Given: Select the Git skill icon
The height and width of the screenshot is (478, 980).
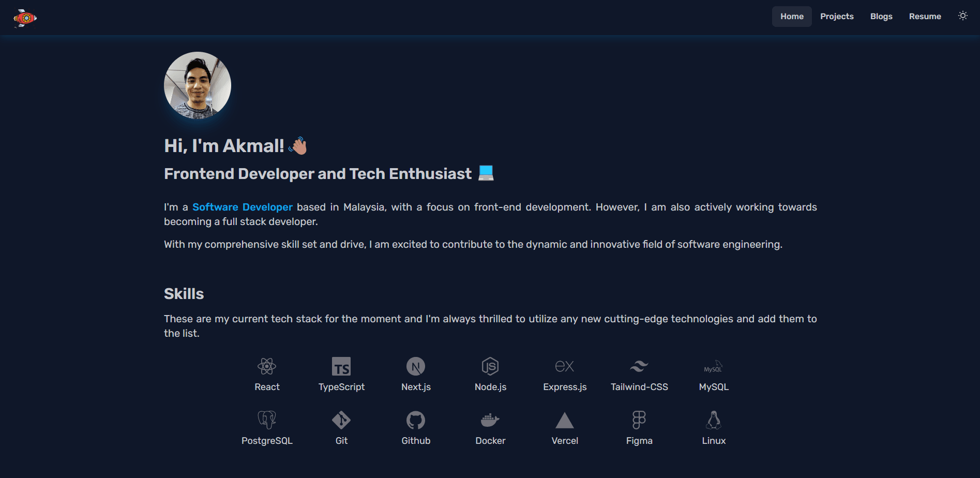Looking at the screenshot, I should click(x=341, y=420).
